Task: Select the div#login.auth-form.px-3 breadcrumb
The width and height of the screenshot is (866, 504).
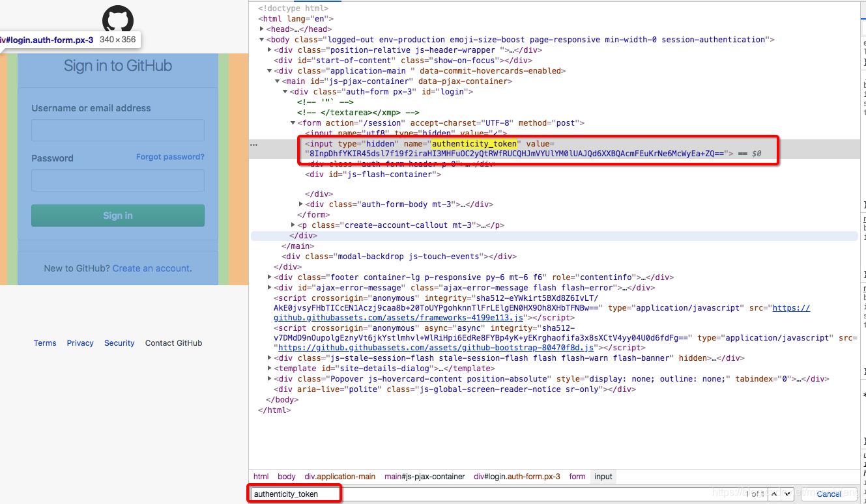Action: (517, 477)
